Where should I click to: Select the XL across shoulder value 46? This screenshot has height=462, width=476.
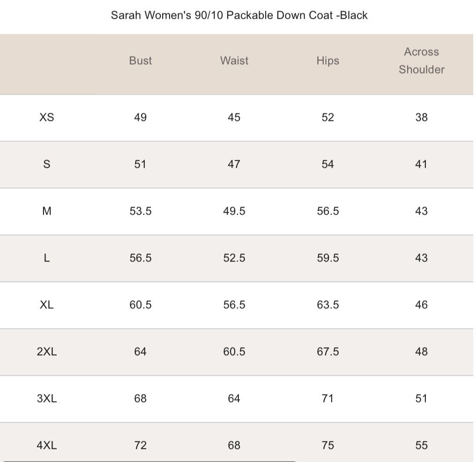coord(421,305)
